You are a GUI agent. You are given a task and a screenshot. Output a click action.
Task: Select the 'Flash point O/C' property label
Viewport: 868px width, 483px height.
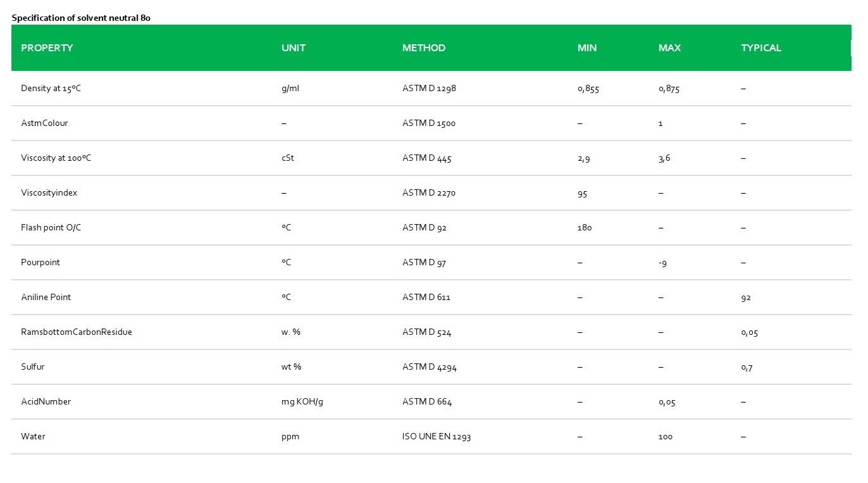point(51,228)
